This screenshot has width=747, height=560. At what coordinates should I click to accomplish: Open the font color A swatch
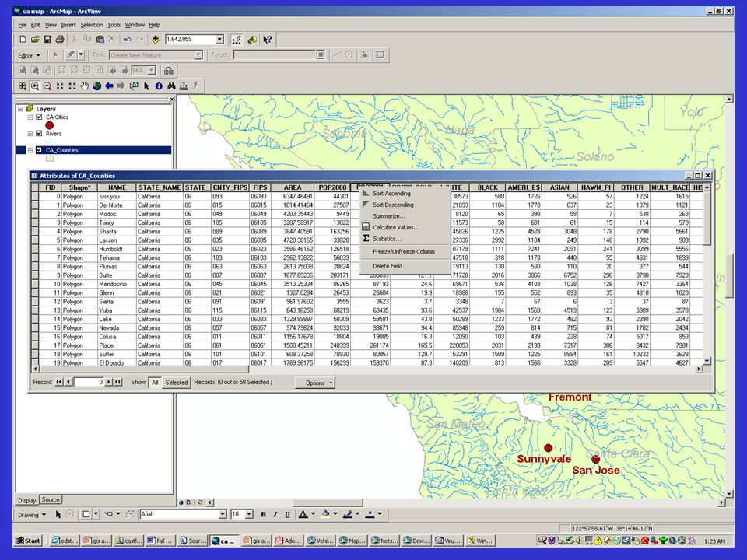(303, 514)
